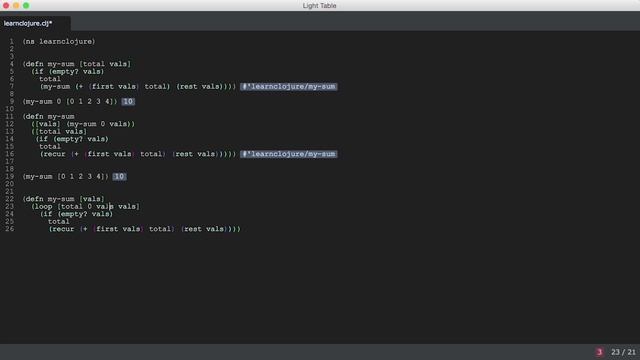Click the recur expression on line 26

click(145, 229)
